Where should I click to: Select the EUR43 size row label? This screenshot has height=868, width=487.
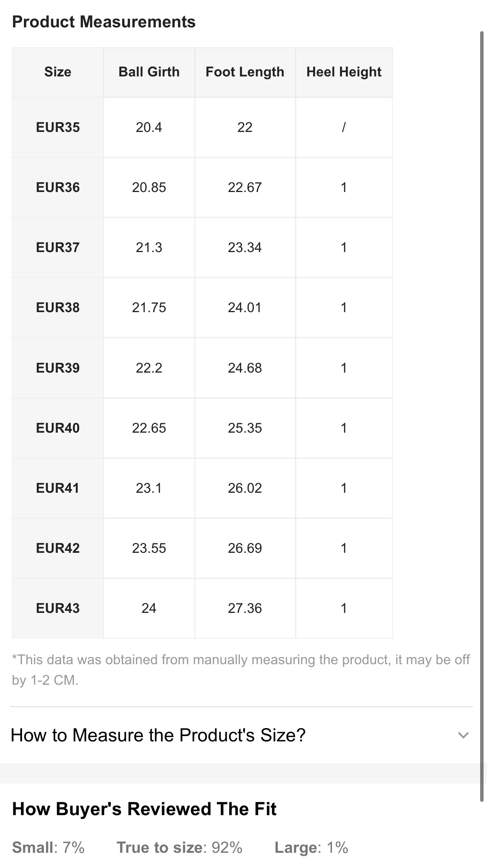(58, 608)
